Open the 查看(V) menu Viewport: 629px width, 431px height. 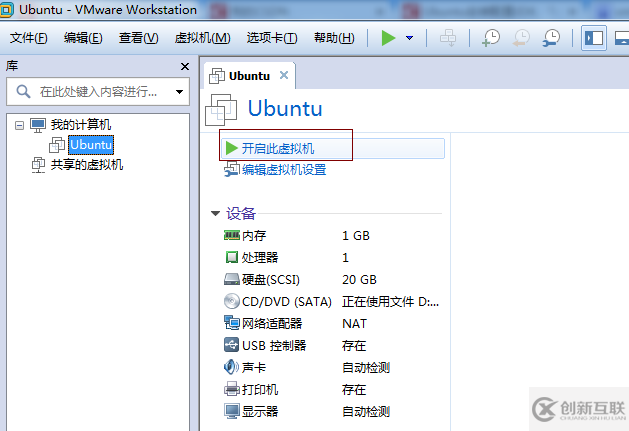(138, 38)
